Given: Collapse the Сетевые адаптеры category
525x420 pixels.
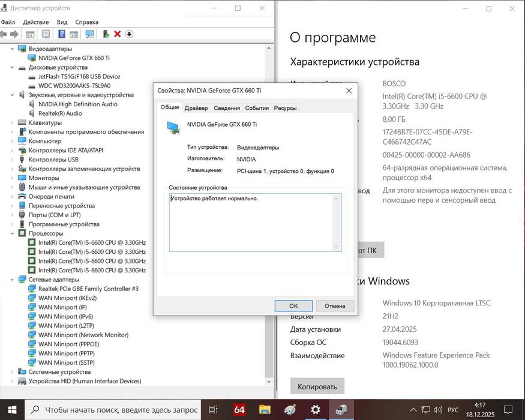Looking at the screenshot, I should click(x=12, y=280).
